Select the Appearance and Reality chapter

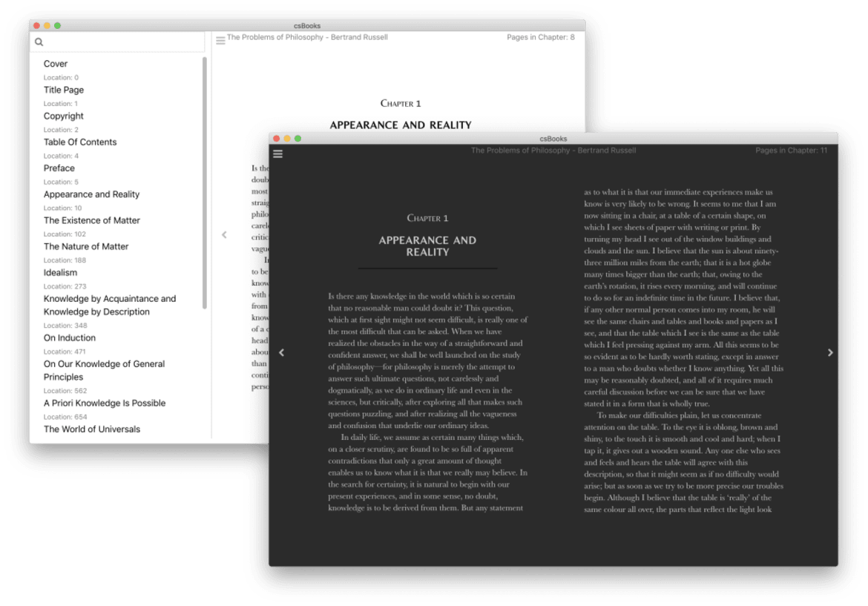(91, 194)
